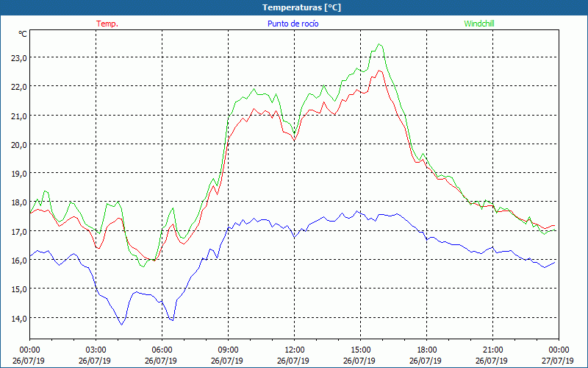Screen dimensions: 588x368
Task: Click the 15:00 time axis label
Action: [360, 350]
